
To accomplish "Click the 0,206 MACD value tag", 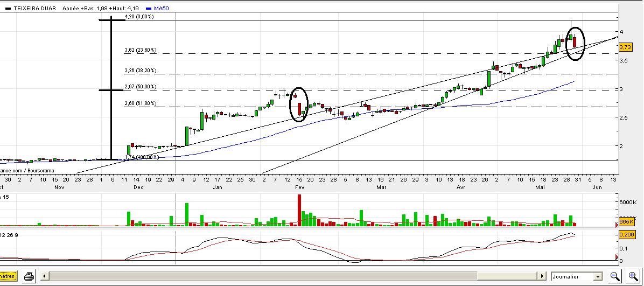I will [626, 235].
